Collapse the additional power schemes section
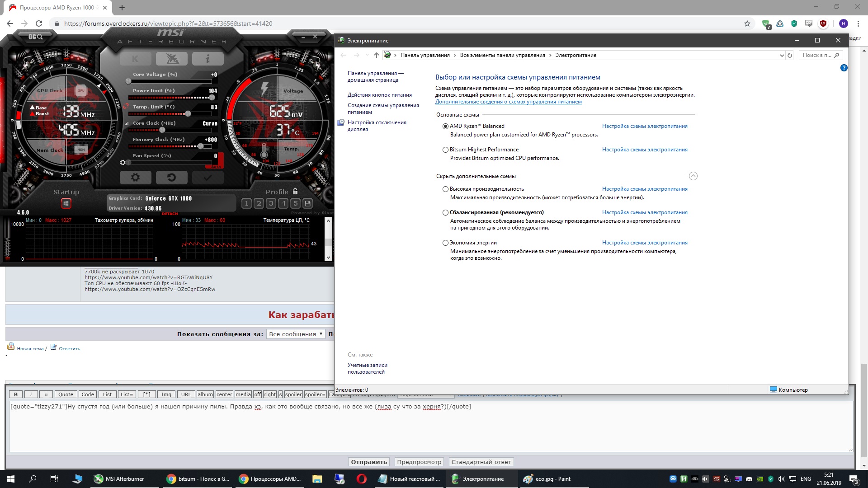Screen dimensions: 868x488 (693, 176)
